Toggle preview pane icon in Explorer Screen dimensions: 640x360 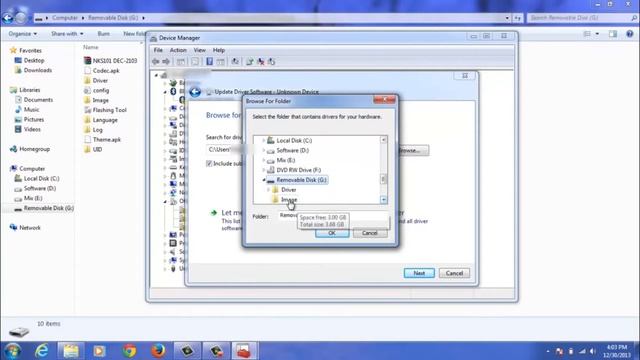613,34
